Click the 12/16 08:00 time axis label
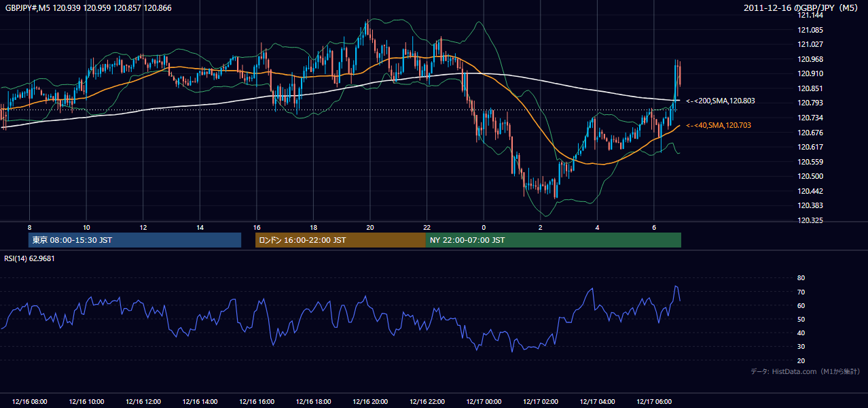This screenshot has width=868, height=408. (29, 401)
